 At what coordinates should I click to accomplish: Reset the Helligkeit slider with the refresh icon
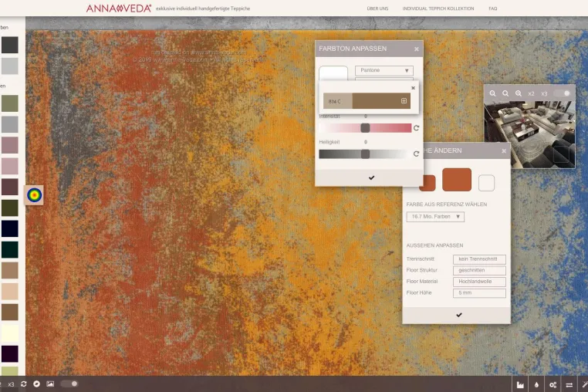(416, 154)
